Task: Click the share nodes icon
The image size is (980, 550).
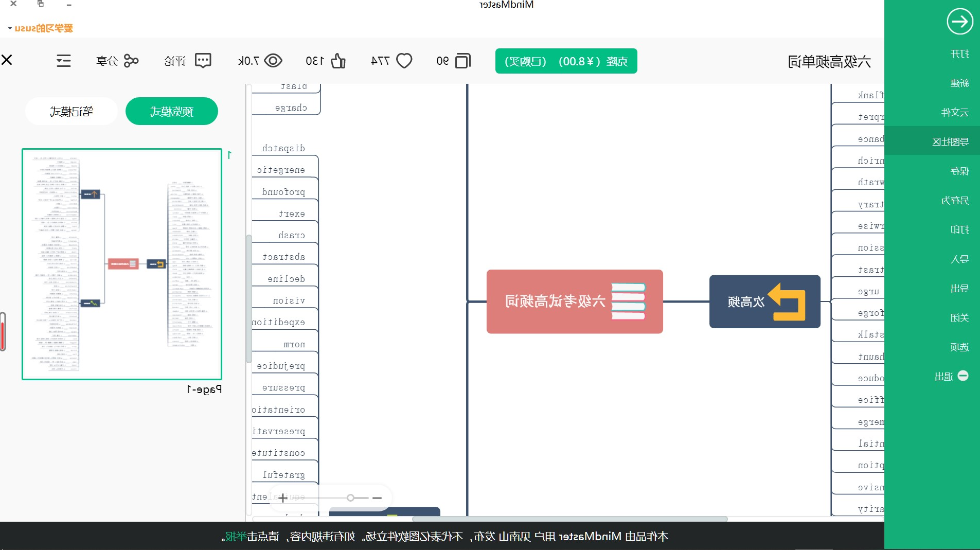Action: click(x=131, y=61)
